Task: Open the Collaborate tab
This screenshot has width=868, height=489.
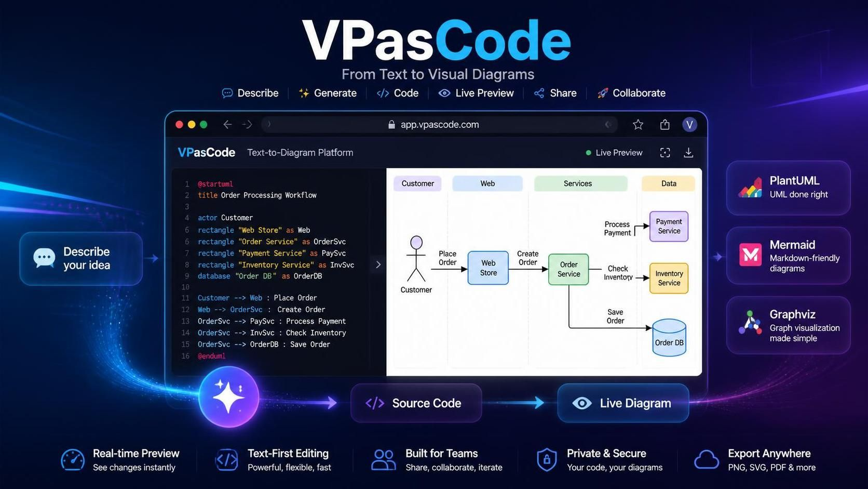Action: pos(631,93)
